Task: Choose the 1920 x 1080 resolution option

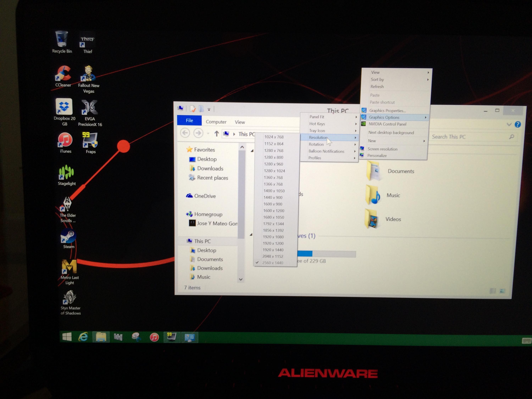Action: click(273, 237)
